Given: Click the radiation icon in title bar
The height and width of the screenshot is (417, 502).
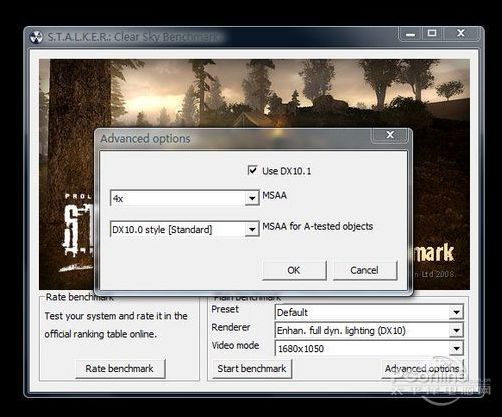Looking at the screenshot, I should click(36, 37).
